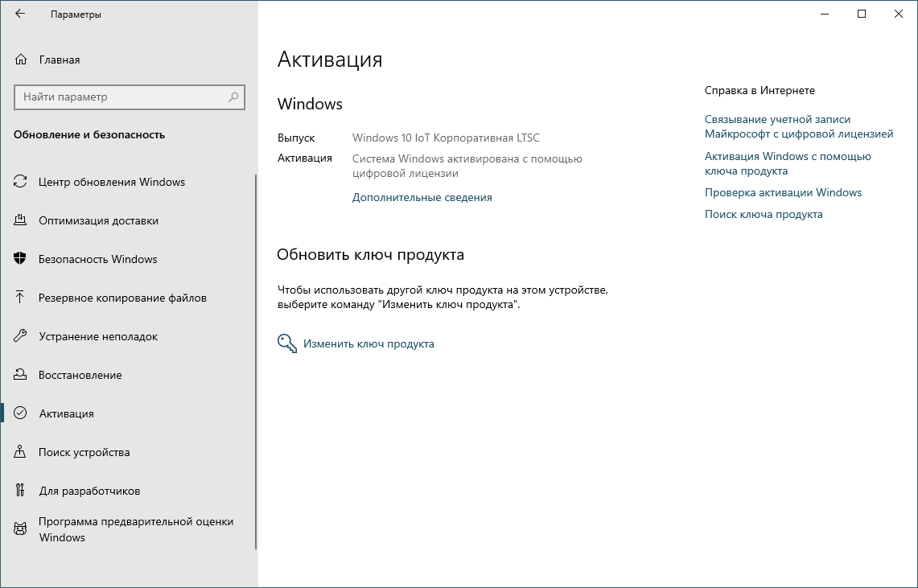Click the home icon next to Главная

click(20, 60)
